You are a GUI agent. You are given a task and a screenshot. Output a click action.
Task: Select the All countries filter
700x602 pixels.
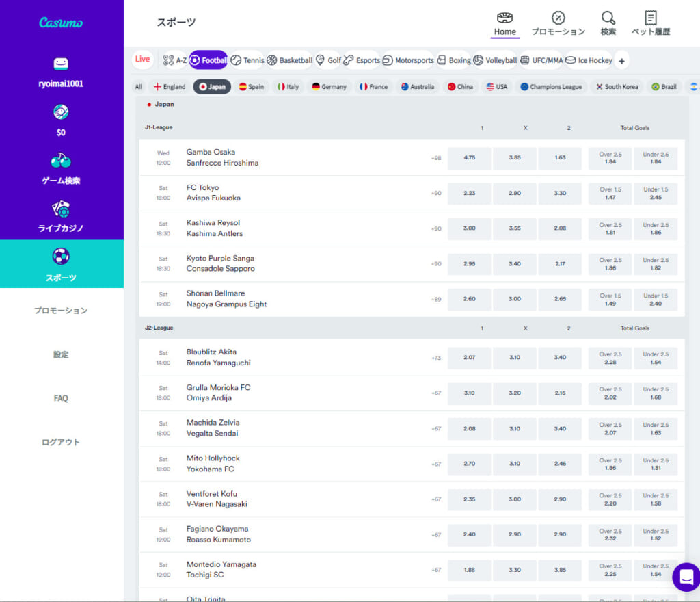coord(139,87)
